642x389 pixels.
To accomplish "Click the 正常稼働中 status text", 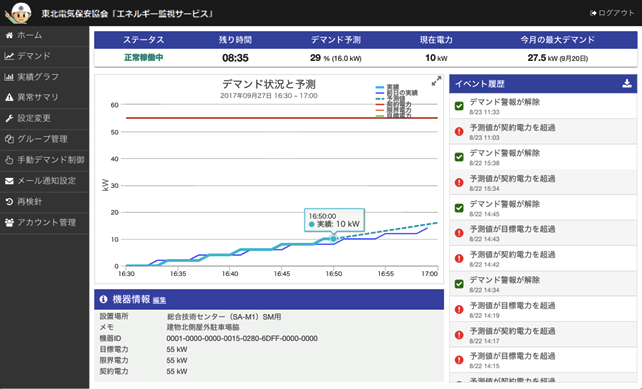I will pos(144,57).
